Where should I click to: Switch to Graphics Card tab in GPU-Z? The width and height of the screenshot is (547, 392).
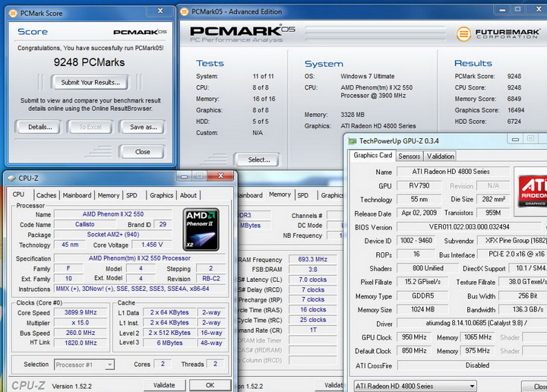pyautogui.click(x=372, y=155)
